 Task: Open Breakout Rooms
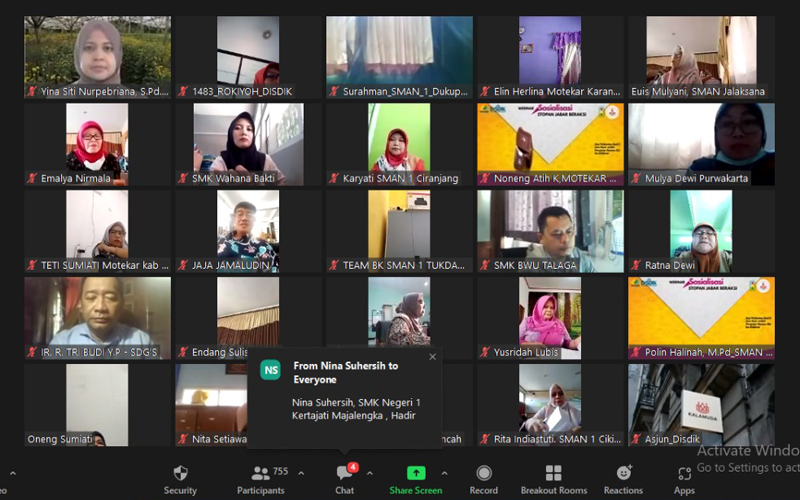pos(553,478)
